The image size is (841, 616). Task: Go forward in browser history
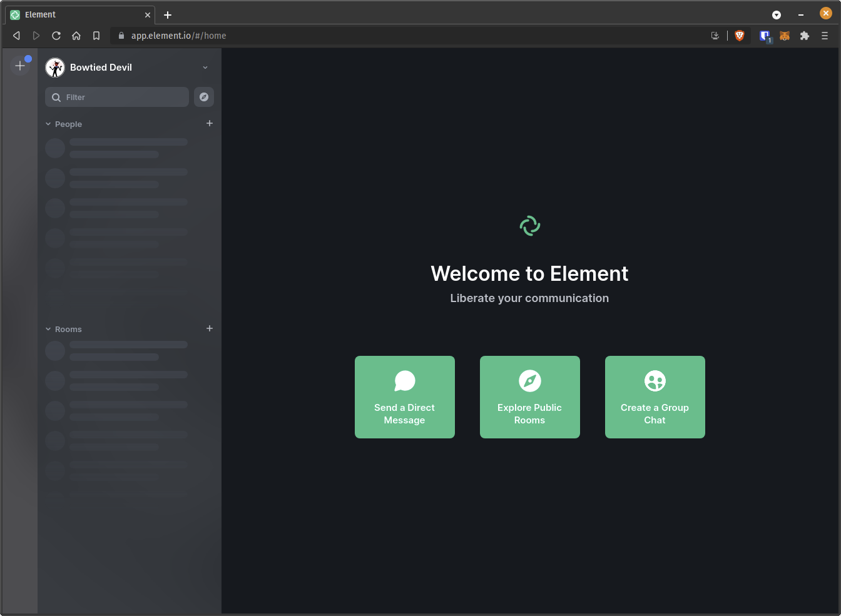(36, 36)
